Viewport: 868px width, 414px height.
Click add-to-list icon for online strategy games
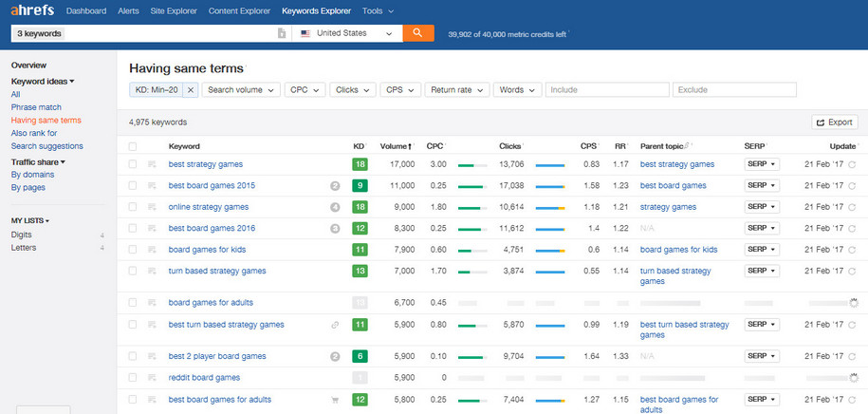(x=152, y=207)
